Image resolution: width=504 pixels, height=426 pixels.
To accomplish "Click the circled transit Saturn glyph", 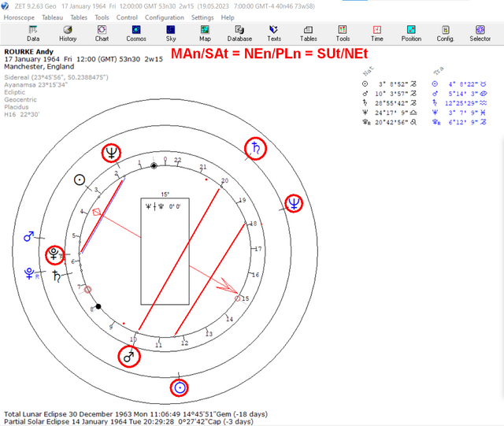I will point(255,148).
